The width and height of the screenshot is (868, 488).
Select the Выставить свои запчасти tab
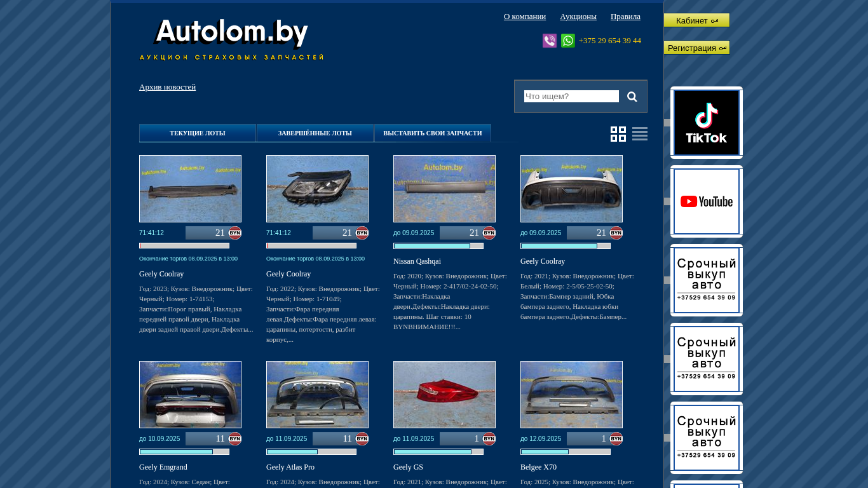pos(433,133)
